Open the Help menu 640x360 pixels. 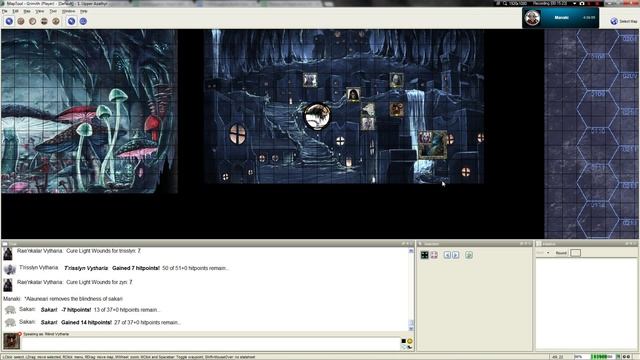click(x=84, y=11)
